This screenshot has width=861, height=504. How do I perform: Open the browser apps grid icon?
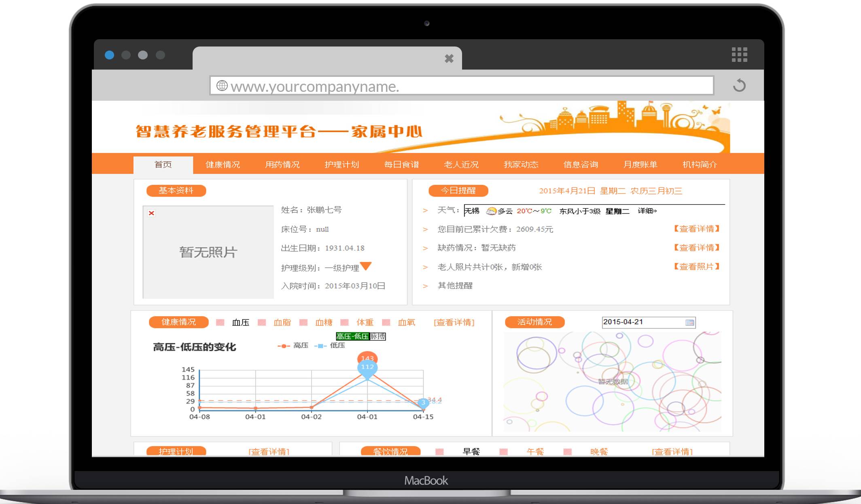[739, 55]
